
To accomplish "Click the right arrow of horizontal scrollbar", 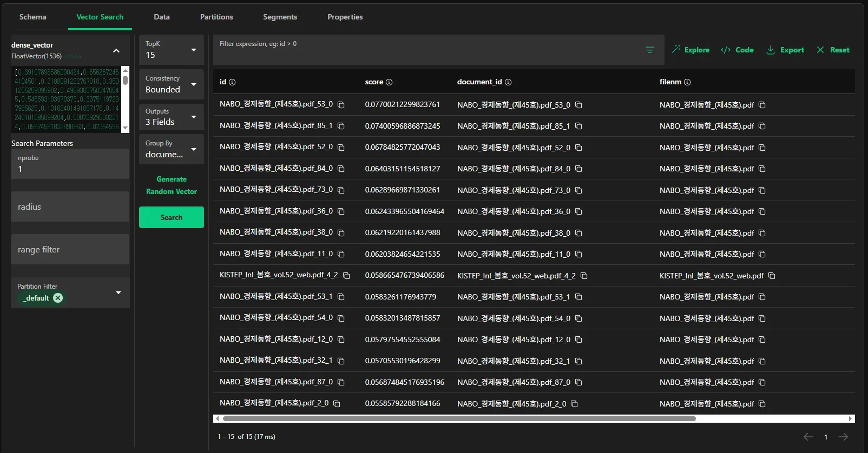I will point(851,418).
